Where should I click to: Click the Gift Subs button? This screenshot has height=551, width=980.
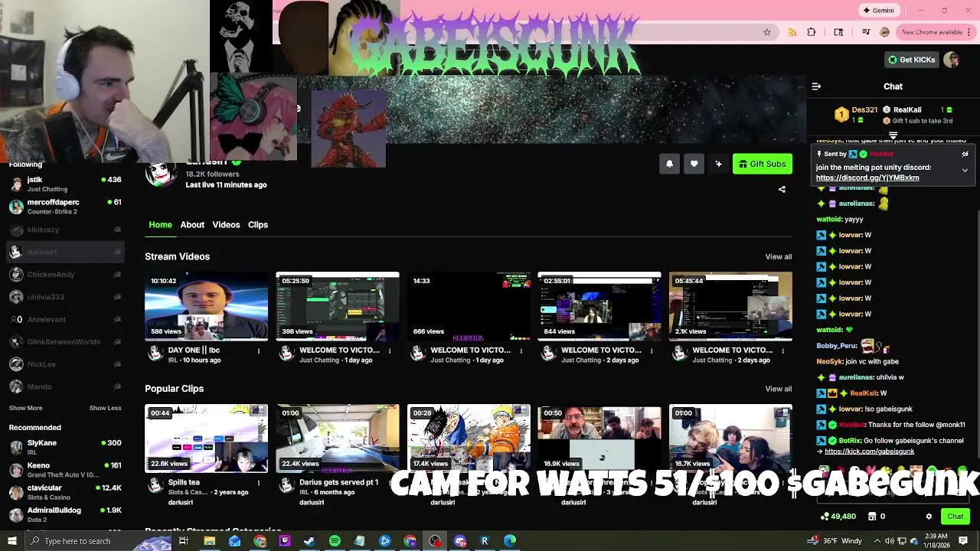click(763, 164)
